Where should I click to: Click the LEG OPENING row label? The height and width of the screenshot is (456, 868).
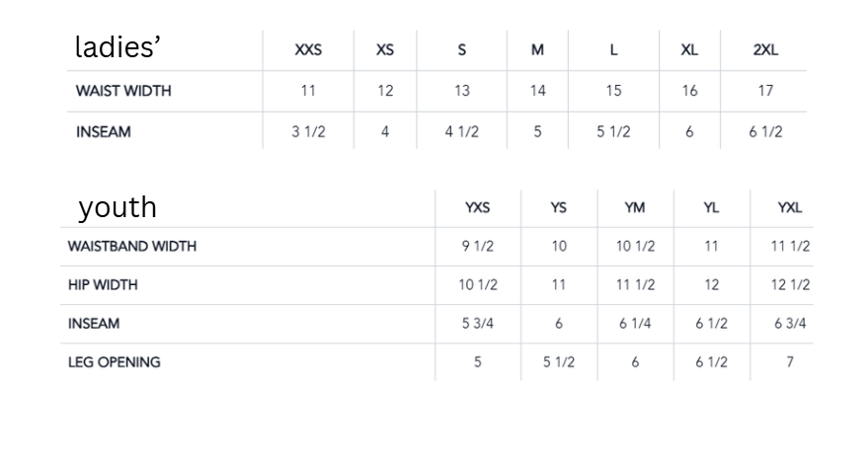114,362
